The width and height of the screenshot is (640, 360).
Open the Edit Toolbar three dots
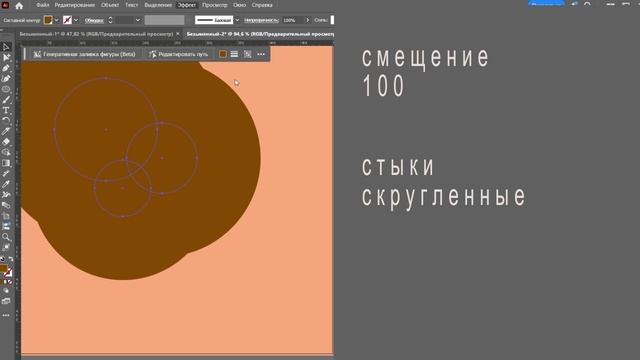click(6, 316)
